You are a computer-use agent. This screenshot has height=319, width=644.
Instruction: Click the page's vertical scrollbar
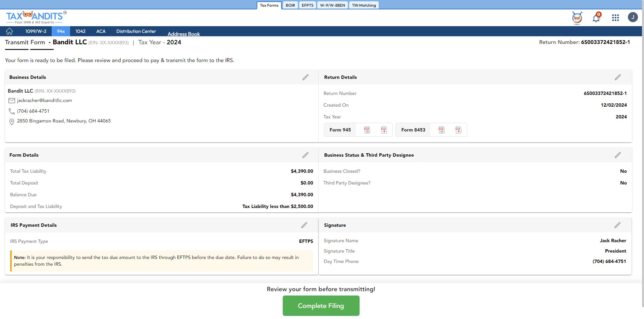(643, 154)
